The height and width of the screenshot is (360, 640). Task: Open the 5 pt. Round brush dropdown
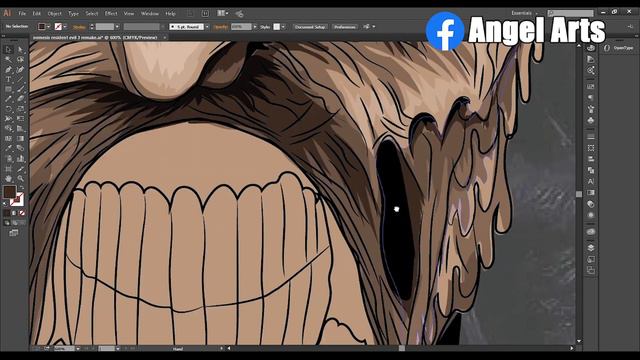point(207,27)
